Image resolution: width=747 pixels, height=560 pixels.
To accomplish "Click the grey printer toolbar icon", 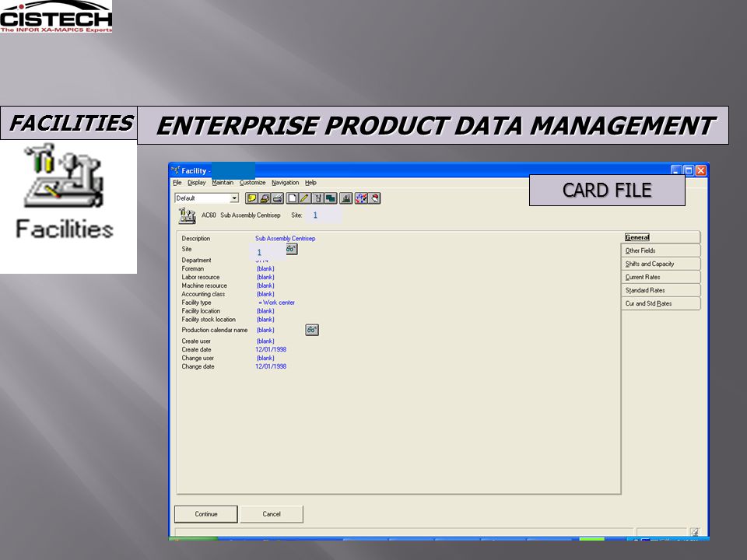I will (x=278, y=198).
